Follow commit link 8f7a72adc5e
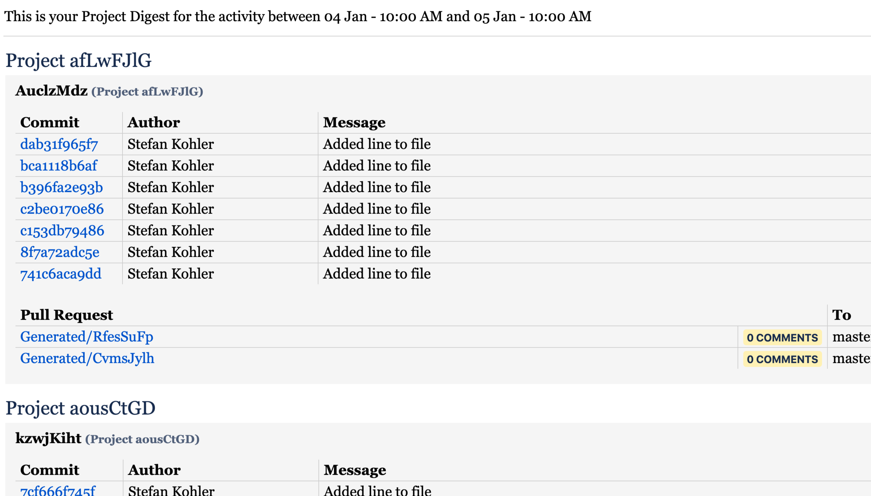871x496 pixels. pos(60,253)
